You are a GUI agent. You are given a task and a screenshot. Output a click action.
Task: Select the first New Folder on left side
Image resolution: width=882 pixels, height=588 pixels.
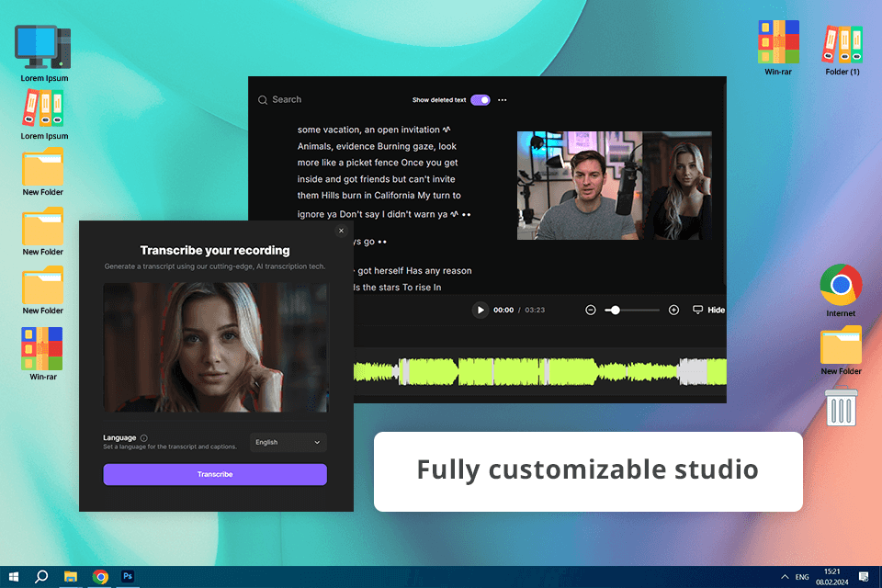pos(43,172)
